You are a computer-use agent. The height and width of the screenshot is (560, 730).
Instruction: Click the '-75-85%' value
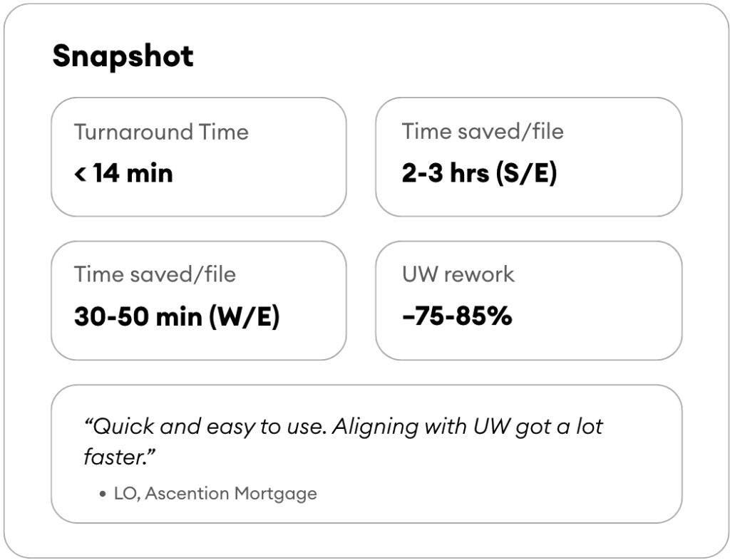point(457,317)
